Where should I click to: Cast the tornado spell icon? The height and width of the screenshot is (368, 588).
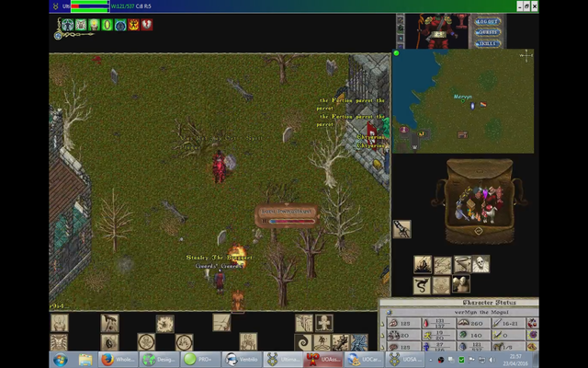tap(462, 264)
